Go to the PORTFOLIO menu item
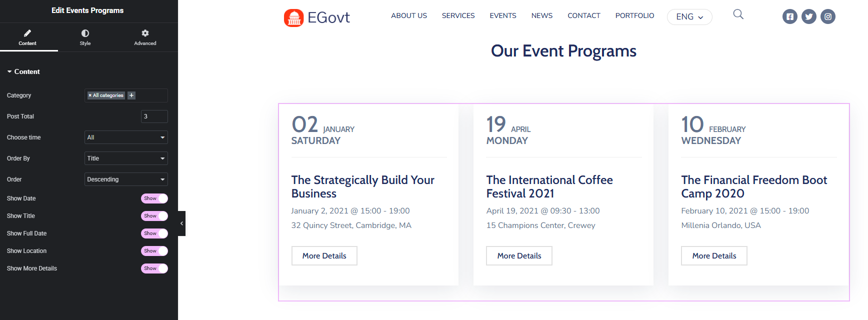Image resolution: width=868 pixels, height=320 pixels. coord(634,15)
